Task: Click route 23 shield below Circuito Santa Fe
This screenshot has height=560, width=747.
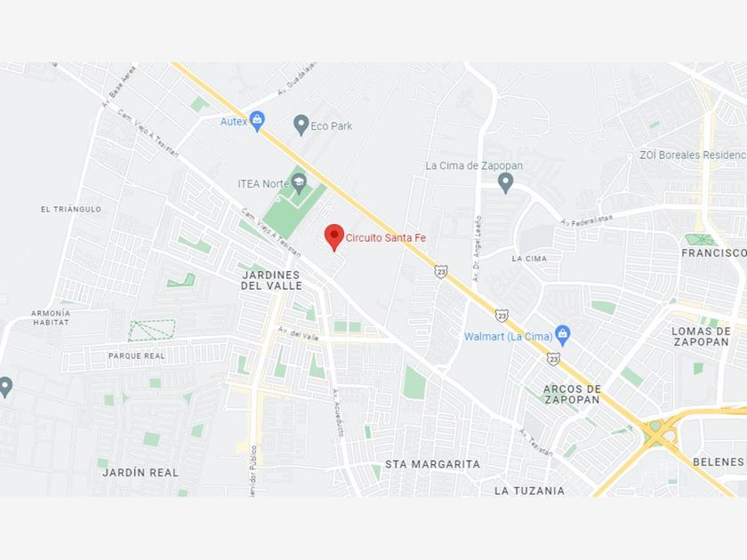Action: pos(441,271)
